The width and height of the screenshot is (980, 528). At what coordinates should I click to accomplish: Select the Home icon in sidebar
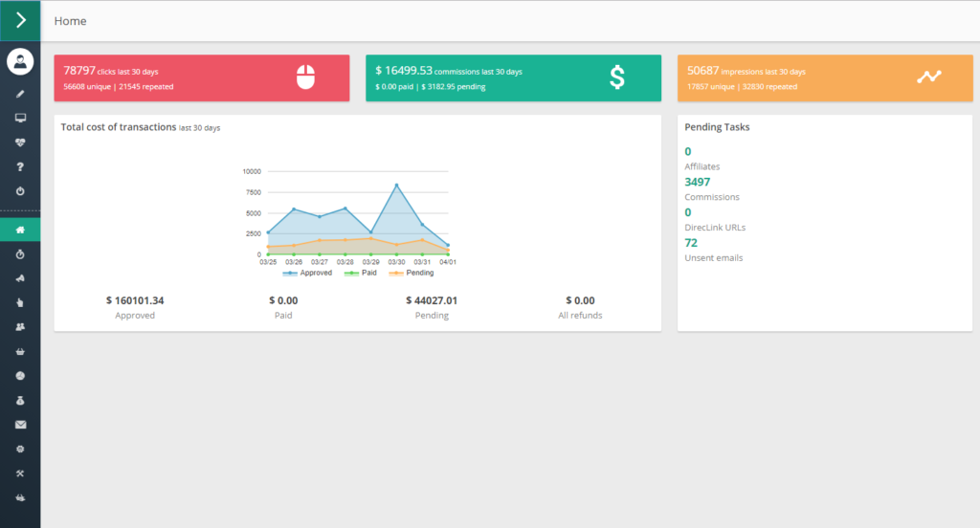tap(20, 231)
